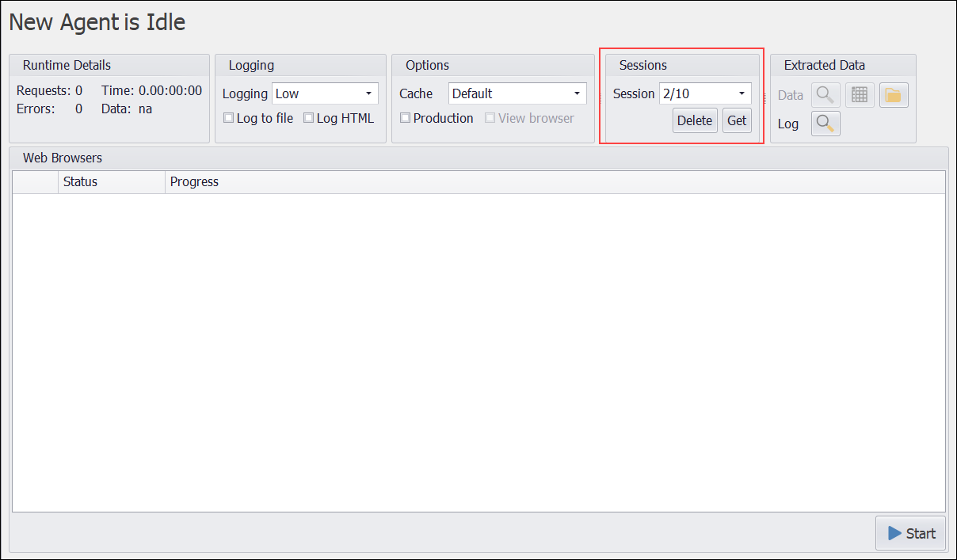Open the extracted data table grid icon
957x560 pixels.
tap(860, 95)
